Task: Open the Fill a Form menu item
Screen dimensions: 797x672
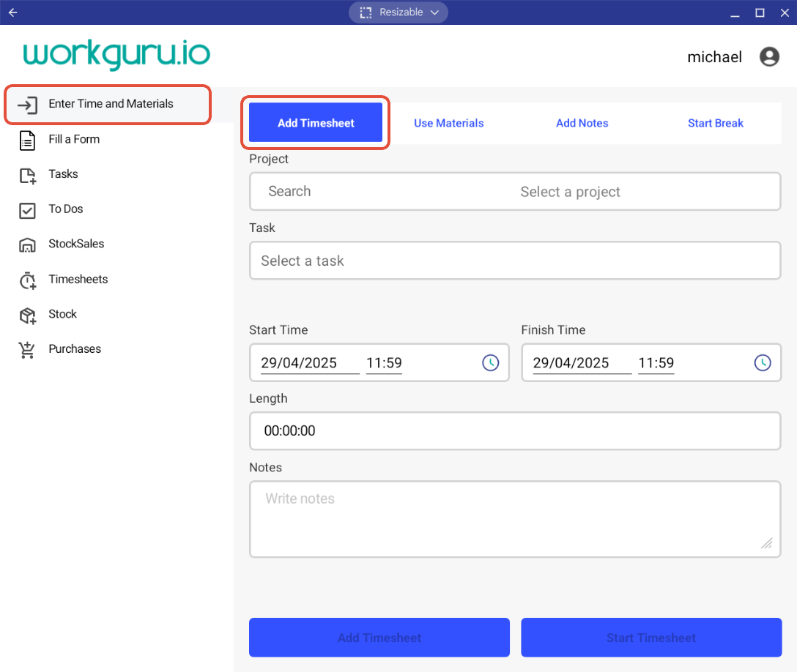Action: 117,139
